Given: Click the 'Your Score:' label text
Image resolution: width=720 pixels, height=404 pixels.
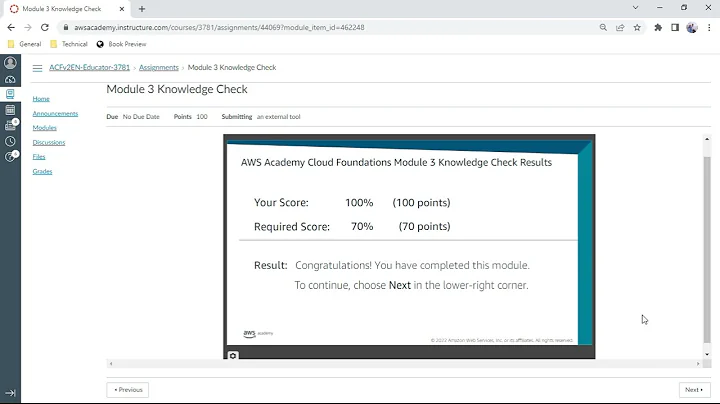Looking at the screenshot, I should 281,202.
